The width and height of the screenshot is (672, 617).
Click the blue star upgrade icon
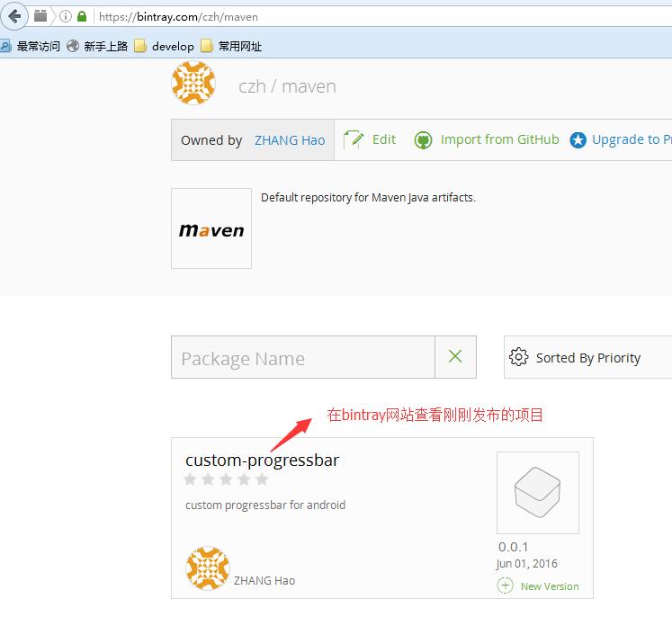click(578, 139)
